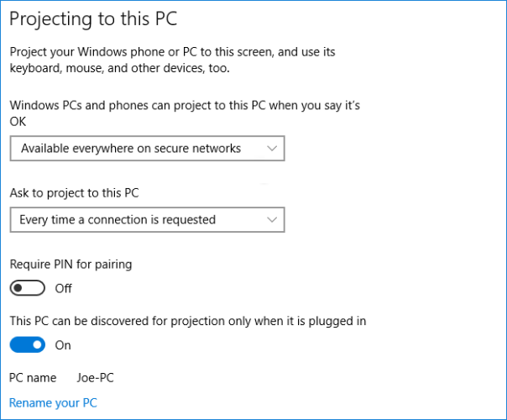Click the "Project your Windows phone or PC" description
The height and width of the screenshot is (420, 507).
172,60
